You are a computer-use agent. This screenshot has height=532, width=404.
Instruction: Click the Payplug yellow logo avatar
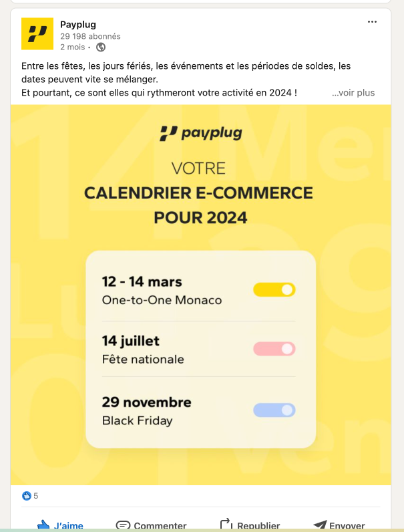pyautogui.click(x=37, y=33)
